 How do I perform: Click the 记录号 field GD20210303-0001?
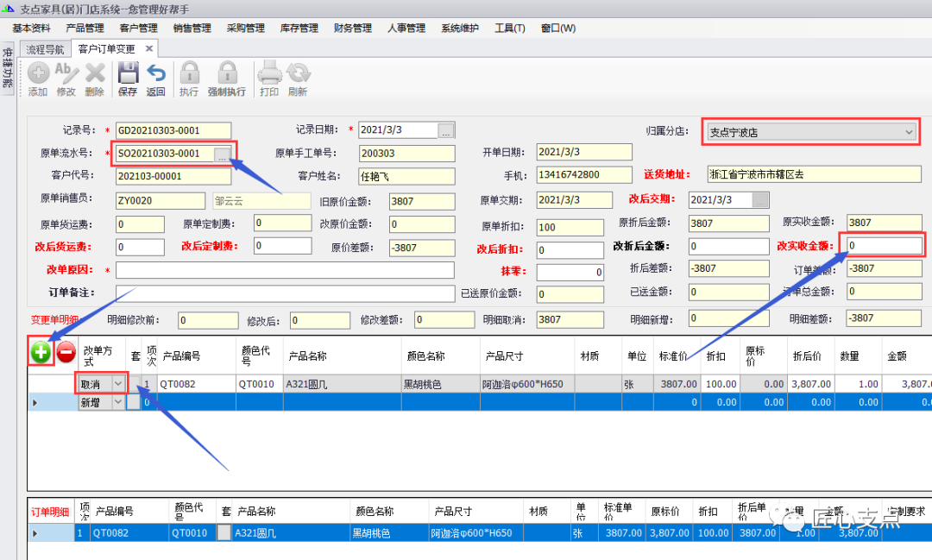pos(173,130)
